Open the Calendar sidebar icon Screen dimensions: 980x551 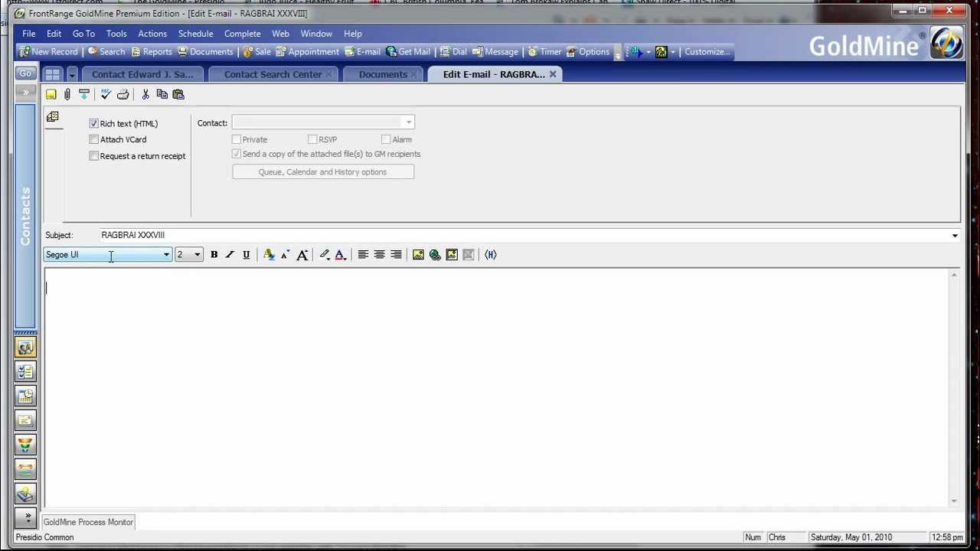(25, 396)
